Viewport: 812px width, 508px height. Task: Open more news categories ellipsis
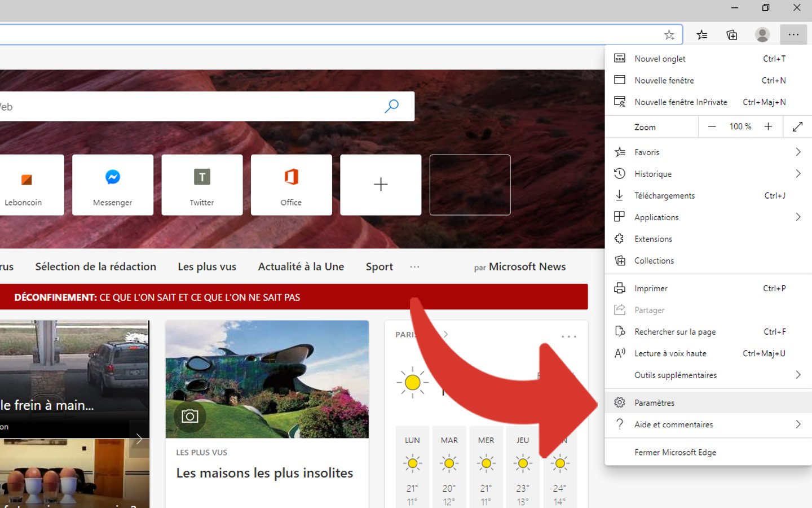pos(414,267)
